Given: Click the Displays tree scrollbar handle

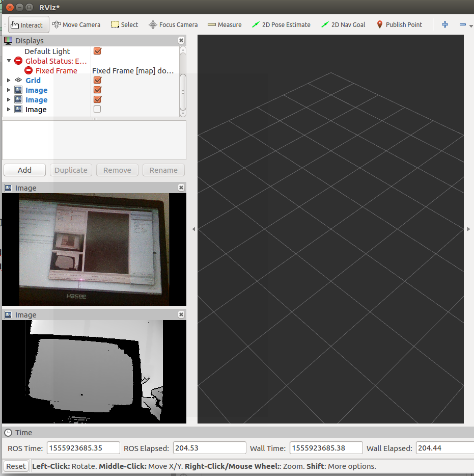Looking at the screenshot, I should (x=183, y=92).
